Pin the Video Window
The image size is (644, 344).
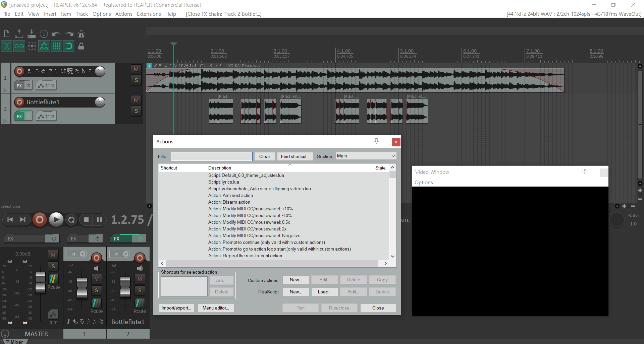(584, 172)
